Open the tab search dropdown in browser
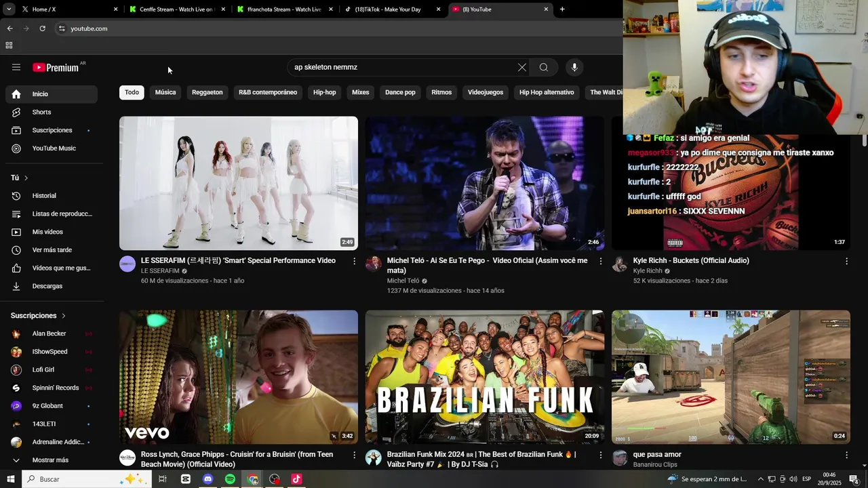The image size is (868, 488). click(x=9, y=9)
